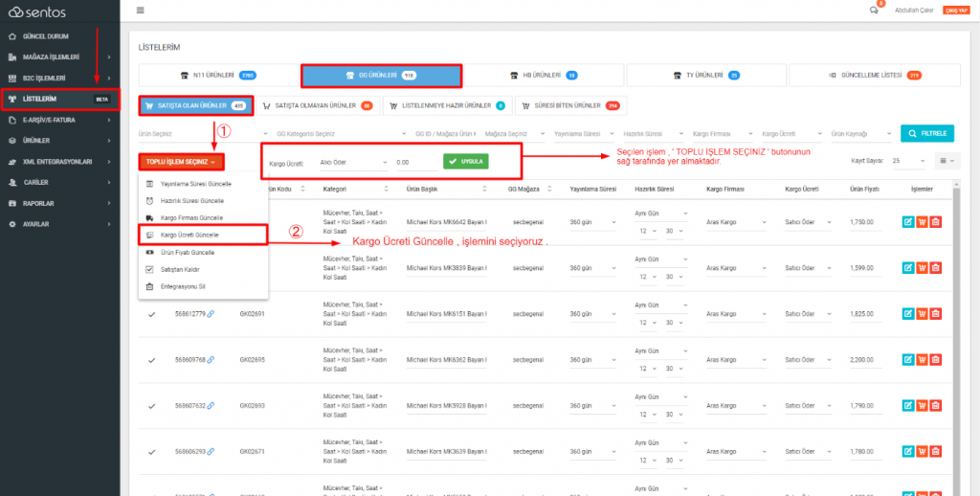Toggle row checkmark for product 568609768
Viewport: 980px width, 496px height.
tap(151, 360)
